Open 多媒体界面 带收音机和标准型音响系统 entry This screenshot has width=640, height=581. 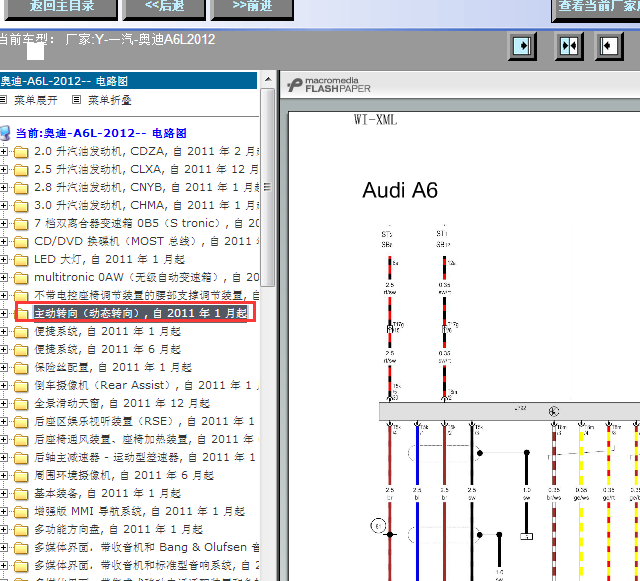coord(146,565)
